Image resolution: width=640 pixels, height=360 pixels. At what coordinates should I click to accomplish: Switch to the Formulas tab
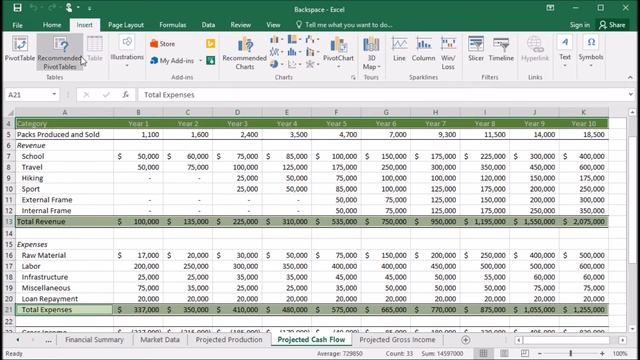[173, 25]
